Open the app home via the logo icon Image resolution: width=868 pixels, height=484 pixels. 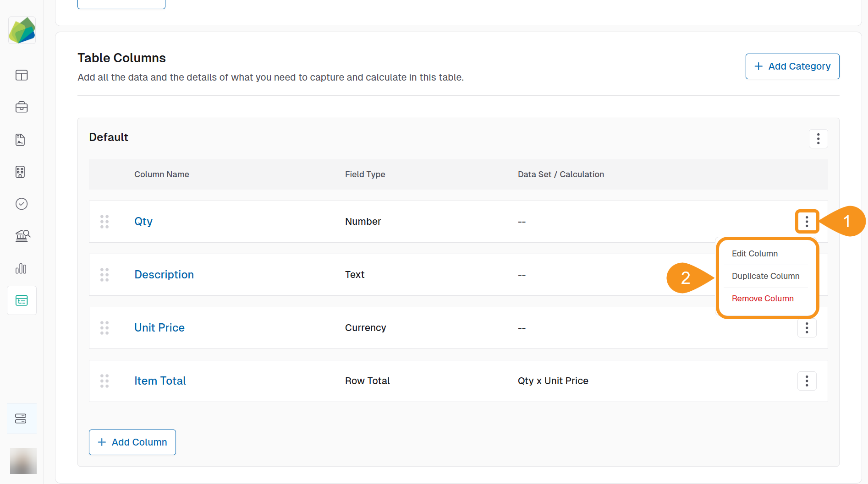(22, 30)
